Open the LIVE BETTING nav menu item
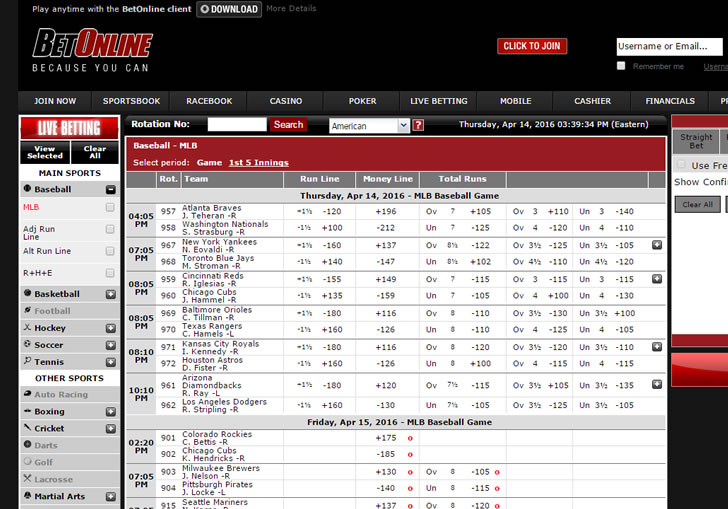 click(x=439, y=101)
